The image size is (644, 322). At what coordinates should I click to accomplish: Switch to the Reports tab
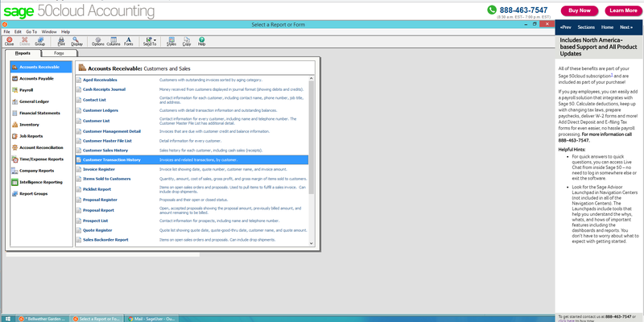coord(23,53)
